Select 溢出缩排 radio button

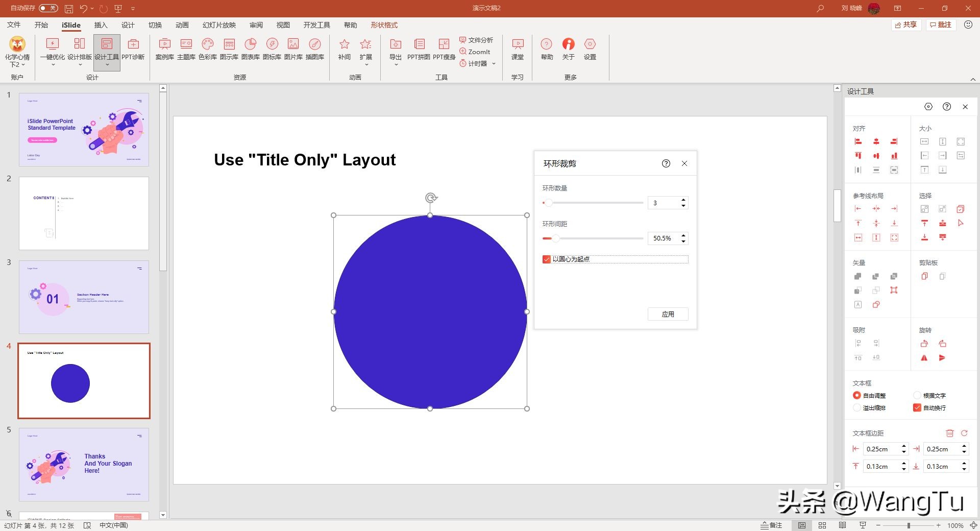pos(857,407)
